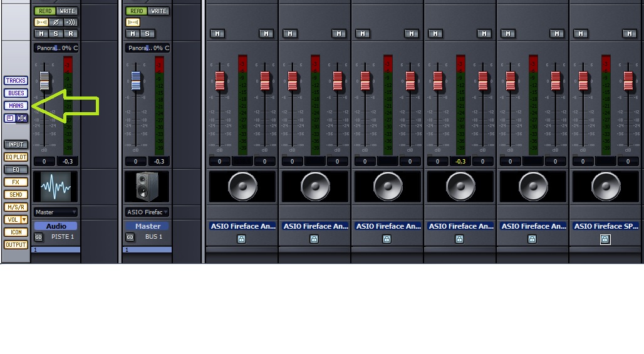
Task: Toggle automation READ on the Master bus
Action: (137, 11)
